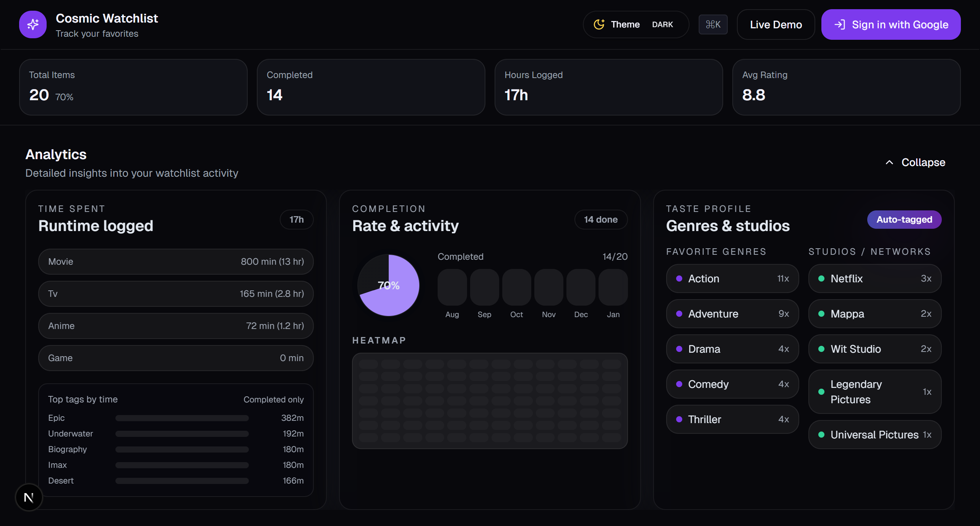Expand the Thriller genre entry
The height and width of the screenshot is (526, 980).
tap(732, 419)
